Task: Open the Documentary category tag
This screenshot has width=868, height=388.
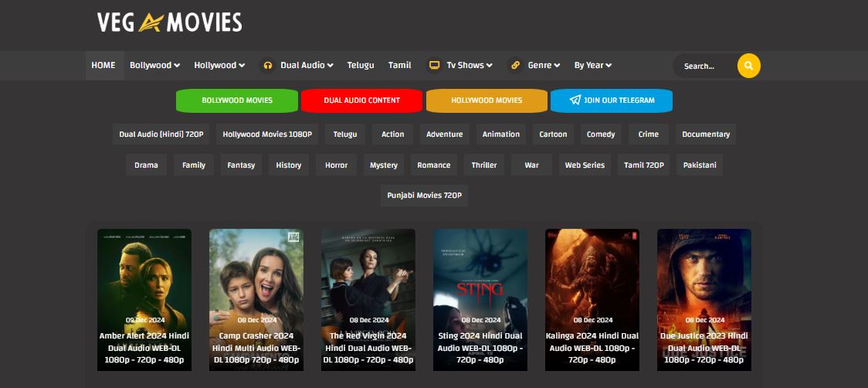Action: click(706, 134)
